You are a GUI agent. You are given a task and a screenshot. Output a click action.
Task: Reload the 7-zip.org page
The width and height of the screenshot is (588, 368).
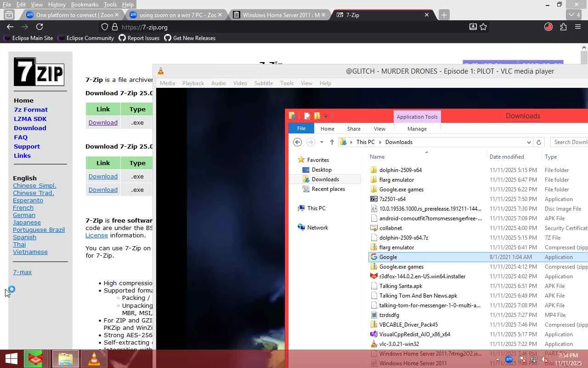tap(40, 27)
